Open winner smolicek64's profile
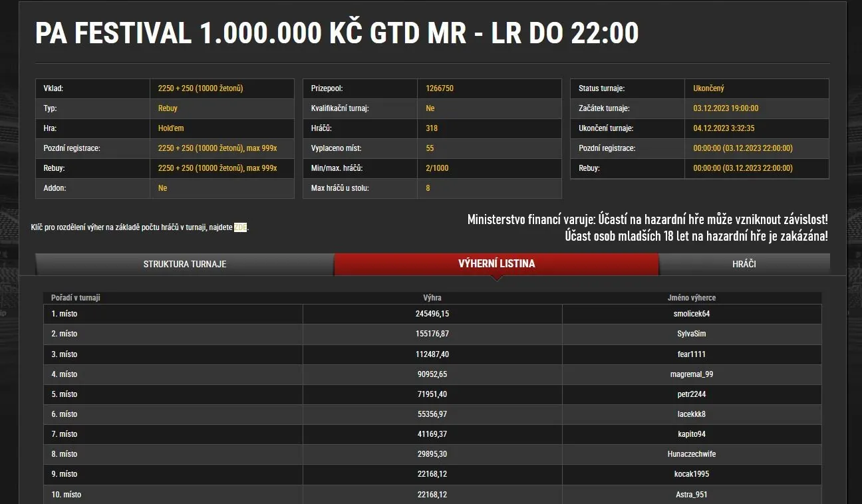Viewport: 862px width, 504px height. [x=692, y=313]
